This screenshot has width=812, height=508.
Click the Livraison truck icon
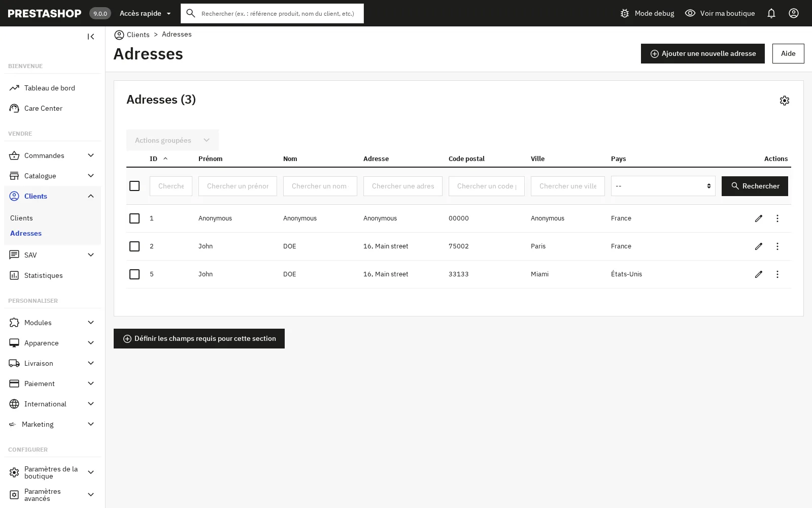coord(14,363)
